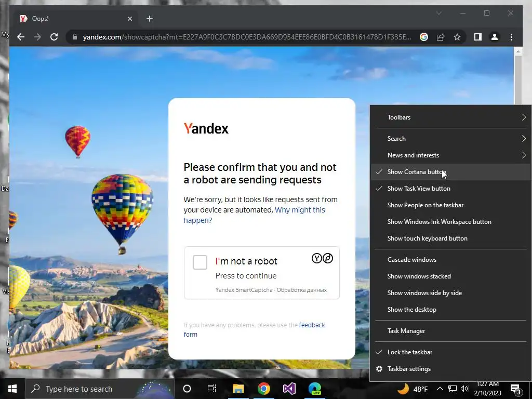Open Chrome three-dot menu

(511, 37)
